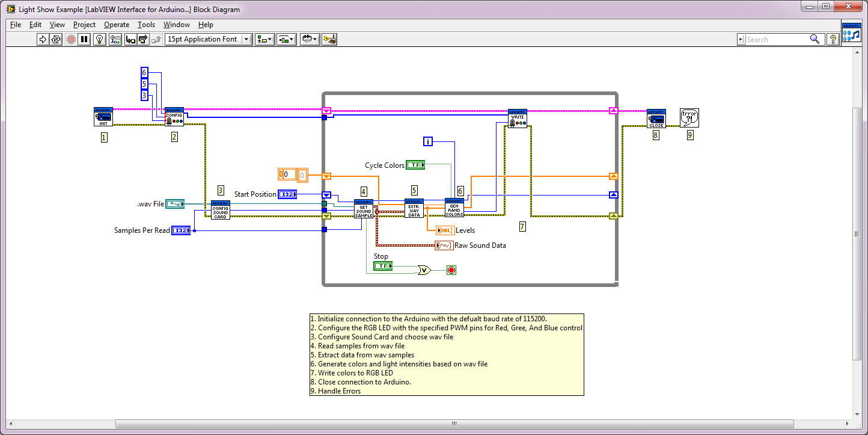Open the 15pt Application Font dropdown
This screenshot has width=868, height=435.
(x=208, y=39)
